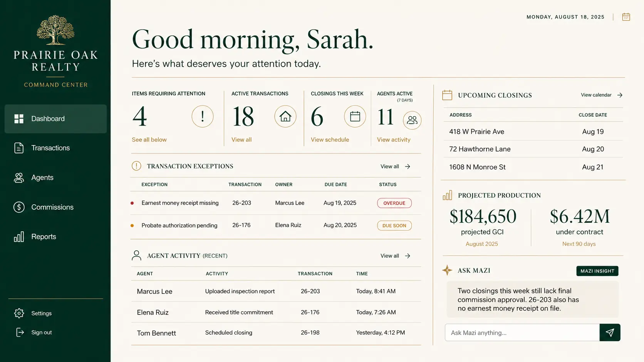Viewport: 644px width, 362px height.
Task: Click the Projected Production bar chart icon
Action: (x=447, y=195)
